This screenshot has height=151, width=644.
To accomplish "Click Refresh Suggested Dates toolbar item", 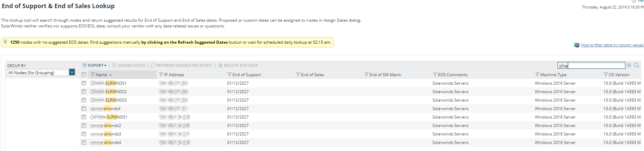I will click(x=181, y=65).
